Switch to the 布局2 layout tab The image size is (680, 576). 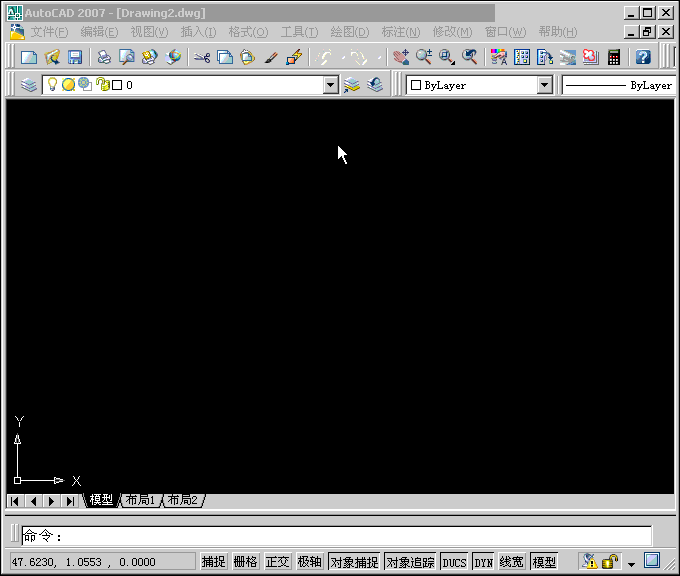(183, 500)
